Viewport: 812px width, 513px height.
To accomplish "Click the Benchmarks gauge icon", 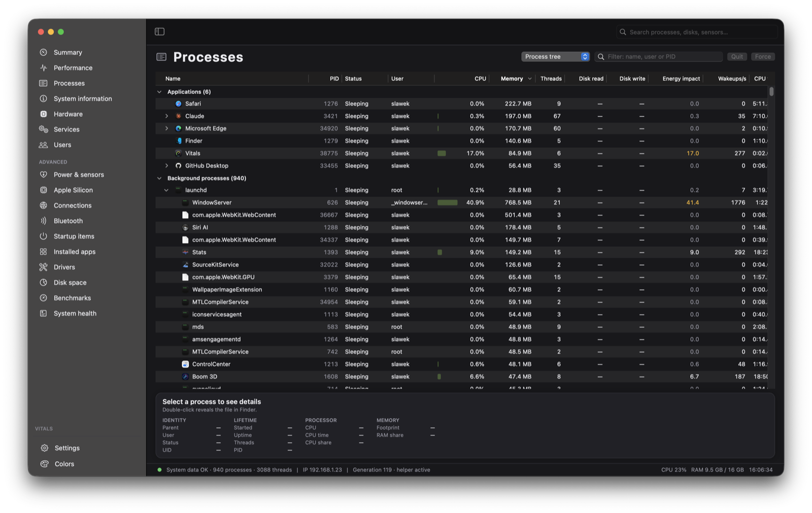I will (44, 298).
